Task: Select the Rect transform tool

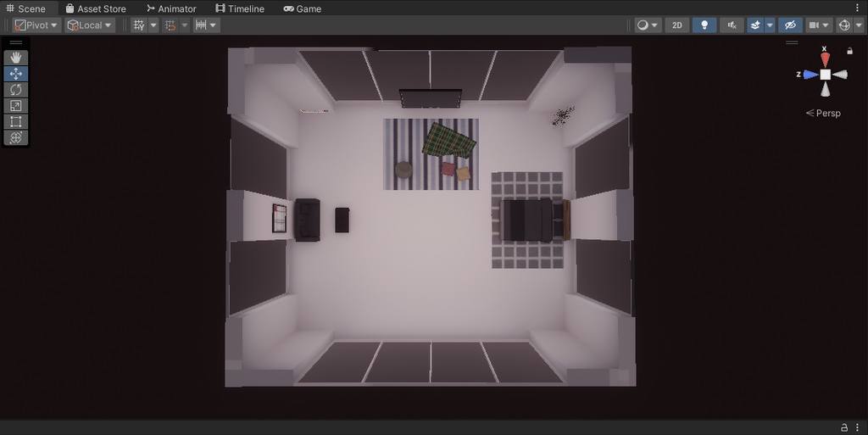Action: pyautogui.click(x=15, y=122)
